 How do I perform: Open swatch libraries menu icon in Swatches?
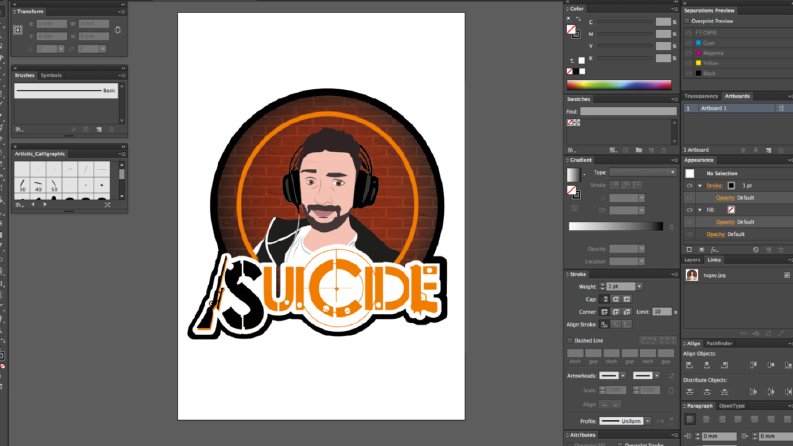(x=571, y=150)
